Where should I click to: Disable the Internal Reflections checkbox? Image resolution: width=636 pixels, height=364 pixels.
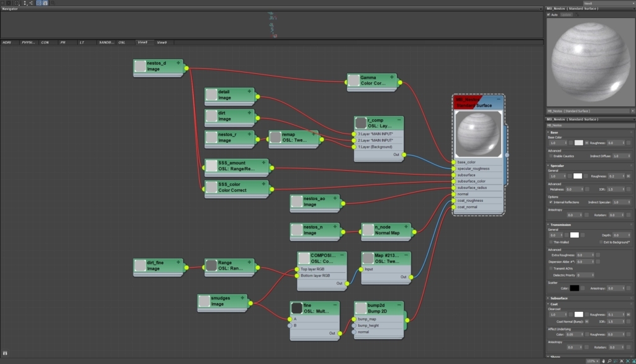pos(551,202)
